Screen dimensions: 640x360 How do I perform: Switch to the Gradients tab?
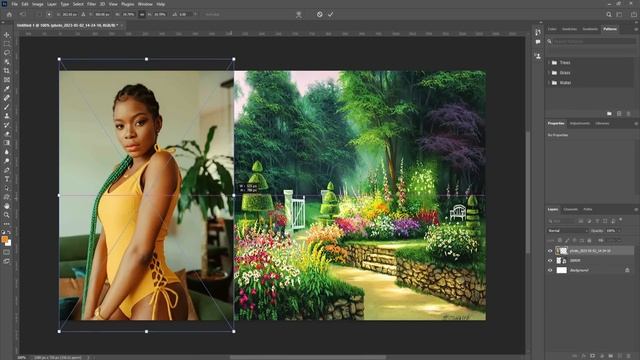point(590,29)
